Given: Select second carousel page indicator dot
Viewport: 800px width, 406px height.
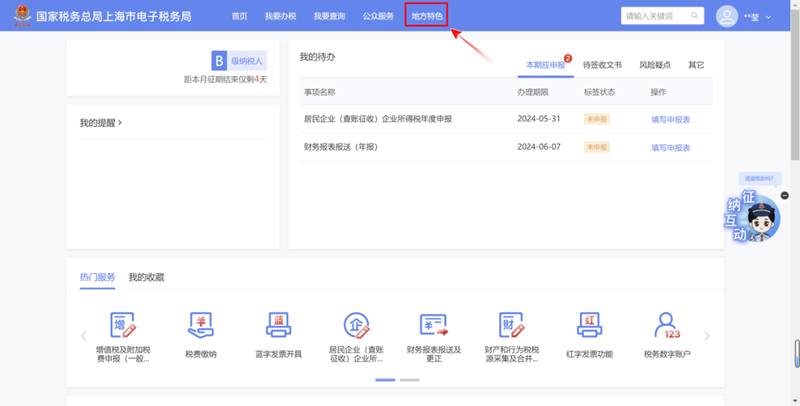Looking at the screenshot, I should click(x=409, y=380).
